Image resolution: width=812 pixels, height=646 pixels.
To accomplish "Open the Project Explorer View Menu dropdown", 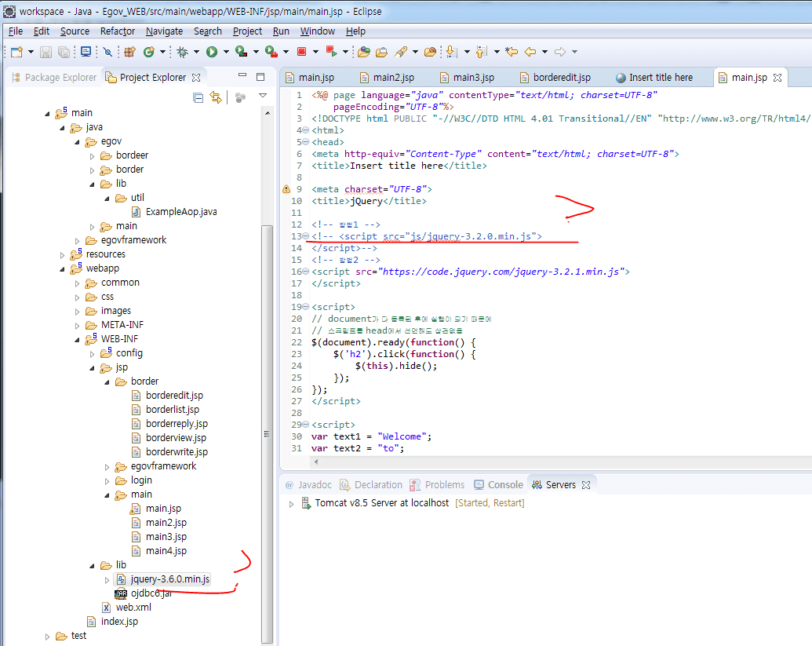I will (263, 97).
